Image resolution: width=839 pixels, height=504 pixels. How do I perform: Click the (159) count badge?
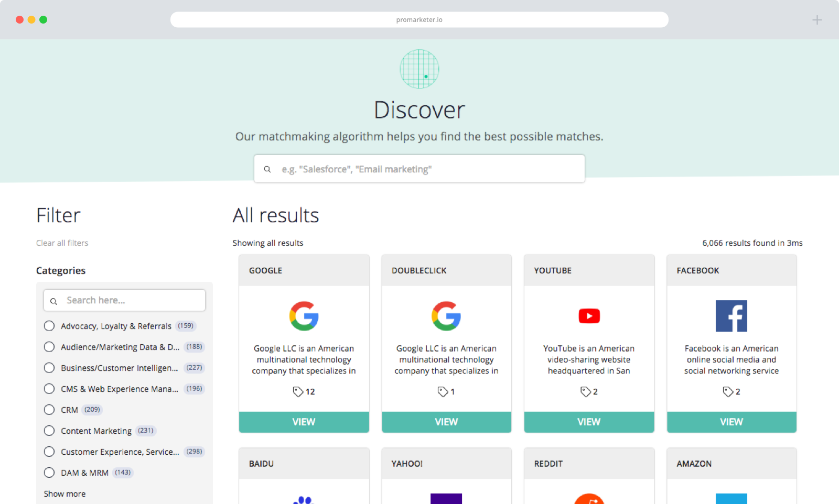coord(186,326)
